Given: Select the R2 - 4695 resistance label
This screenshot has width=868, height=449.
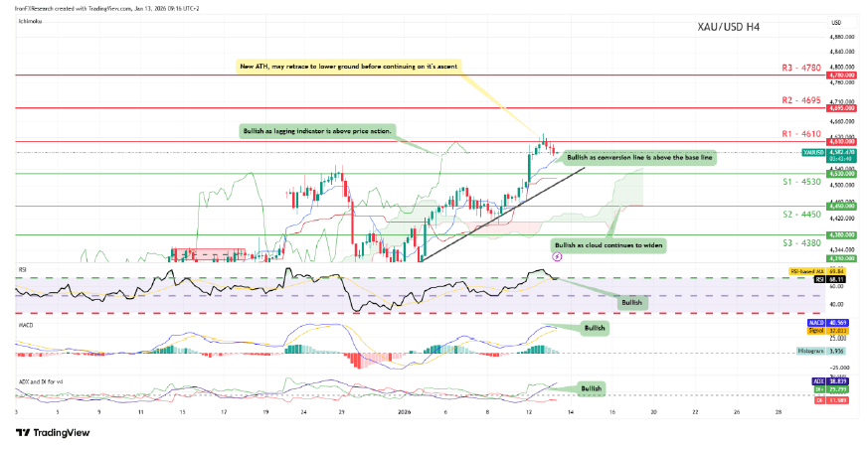Looking at the screenshot, I should point(801,100).
